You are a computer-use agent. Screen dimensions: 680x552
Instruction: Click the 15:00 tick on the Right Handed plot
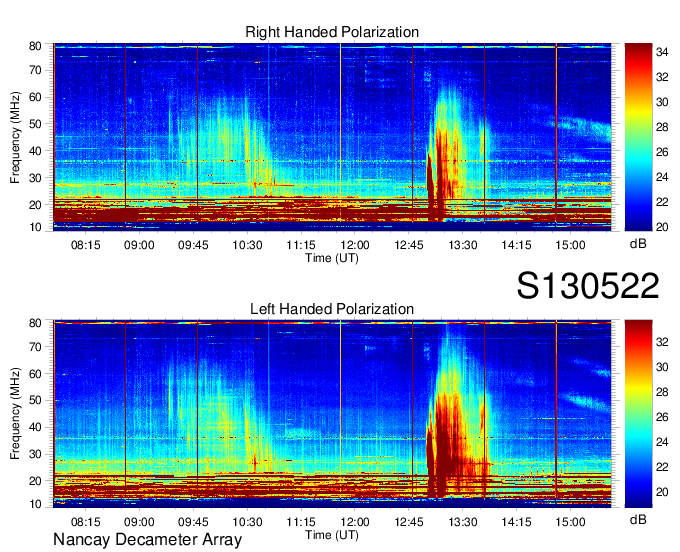[x=570, y=245]
